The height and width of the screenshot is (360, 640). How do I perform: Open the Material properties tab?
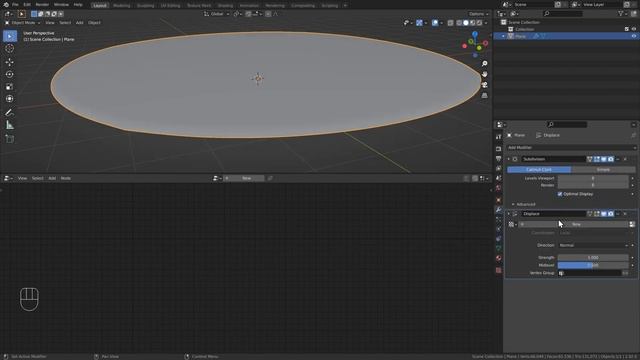[498, 258]
